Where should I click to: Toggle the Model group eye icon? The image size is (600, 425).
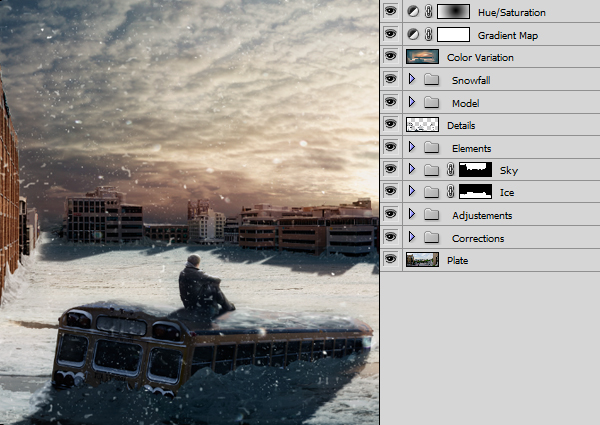(390, 102)
